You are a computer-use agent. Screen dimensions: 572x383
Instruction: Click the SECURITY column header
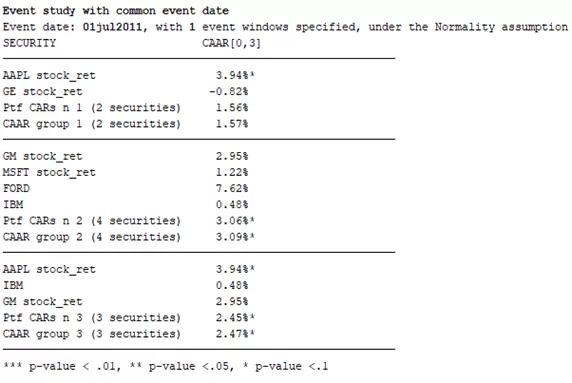30,43
